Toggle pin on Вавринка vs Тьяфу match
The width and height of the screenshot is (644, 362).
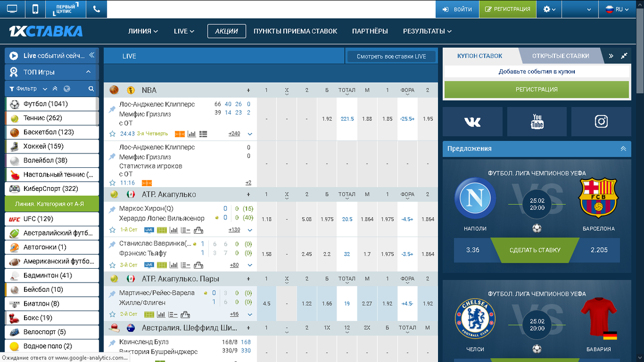(112, 245)
